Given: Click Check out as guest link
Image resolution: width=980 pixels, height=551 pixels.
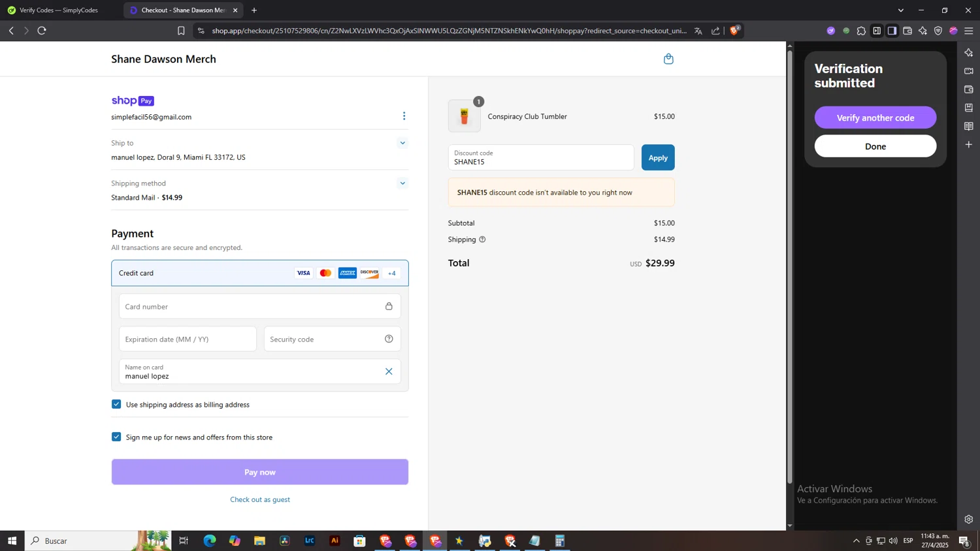Looking at the screenshot, I should coord(260,499).
